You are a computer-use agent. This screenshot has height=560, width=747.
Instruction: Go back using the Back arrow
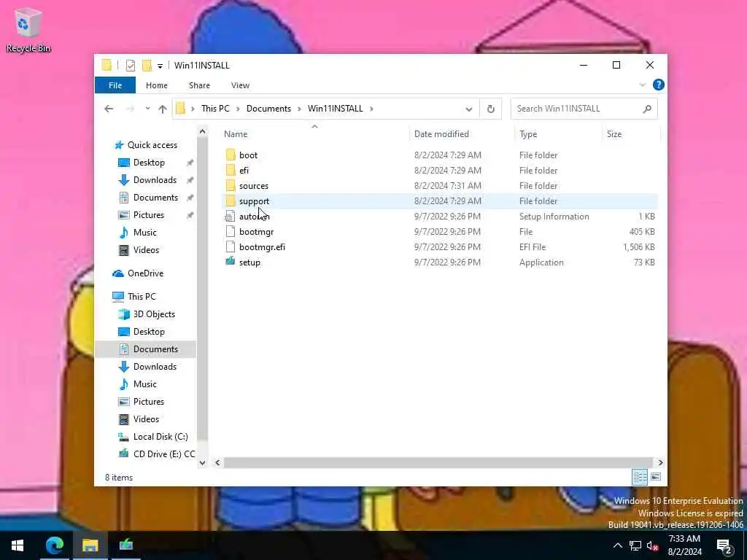click(x=109, y=109)
